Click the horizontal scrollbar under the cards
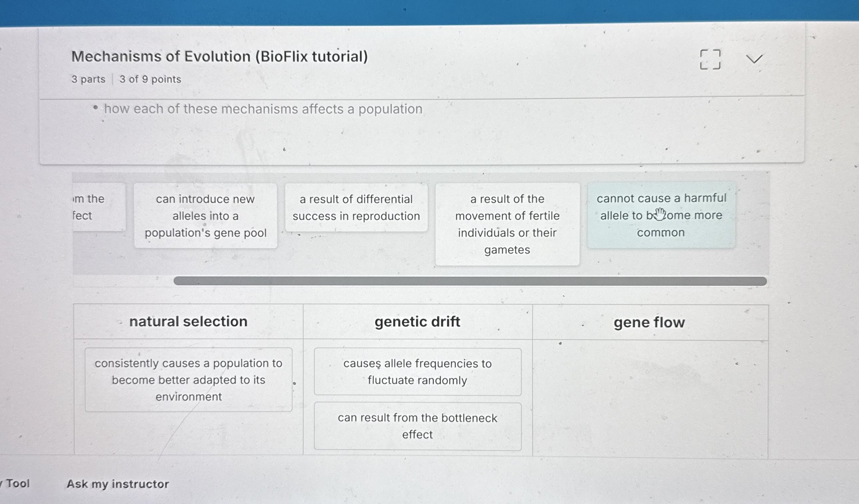859x504 pixels. point(470,281)
